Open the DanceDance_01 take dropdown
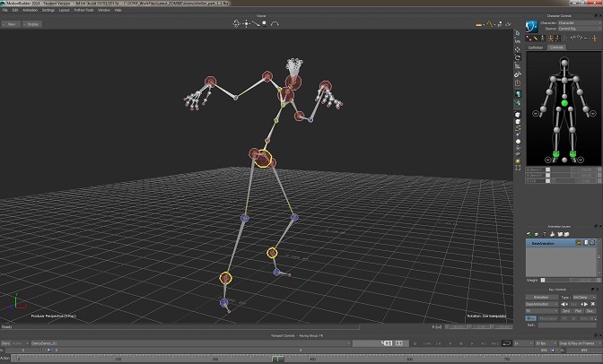The width and height of the screenshot is (603, 364). point(191,343)
